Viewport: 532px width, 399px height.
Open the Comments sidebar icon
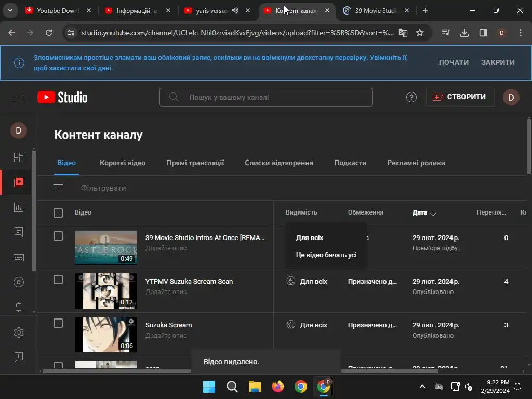point(19,232)
